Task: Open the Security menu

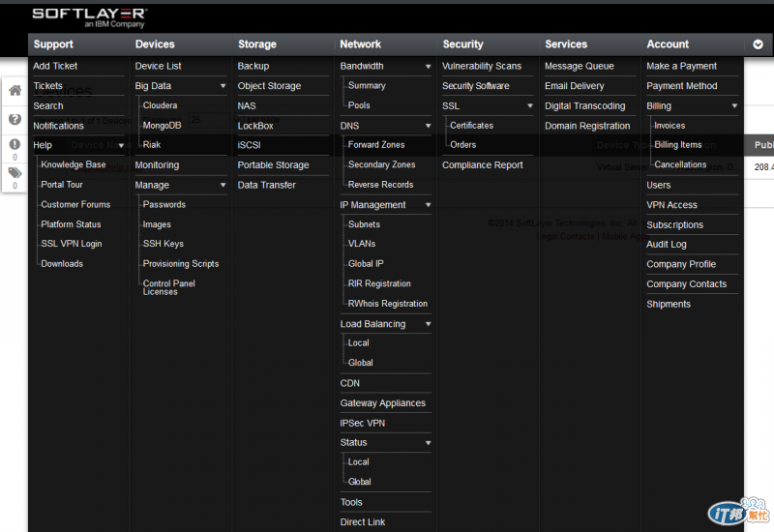Action: point(463,44)
